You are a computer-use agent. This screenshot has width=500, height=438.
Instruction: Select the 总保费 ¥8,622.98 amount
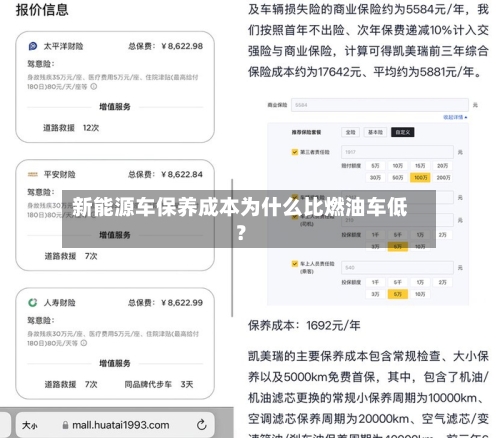point(182,46)
